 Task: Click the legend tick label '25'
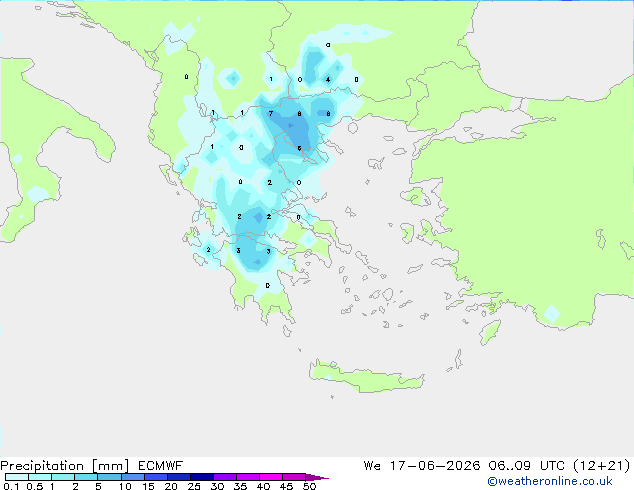pyautogui.click(x=194, y=486)
